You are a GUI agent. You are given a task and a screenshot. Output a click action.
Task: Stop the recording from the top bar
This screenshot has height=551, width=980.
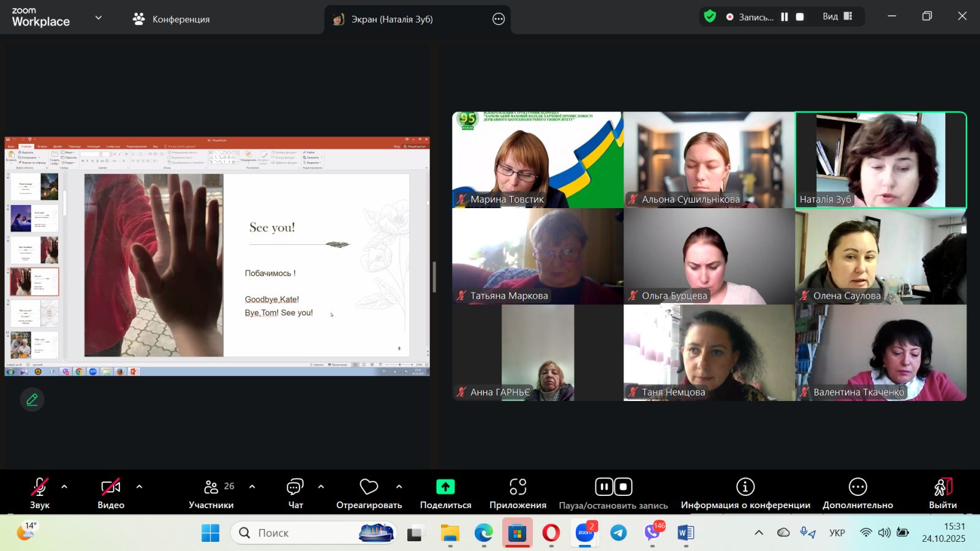click(x=800, y=17)
